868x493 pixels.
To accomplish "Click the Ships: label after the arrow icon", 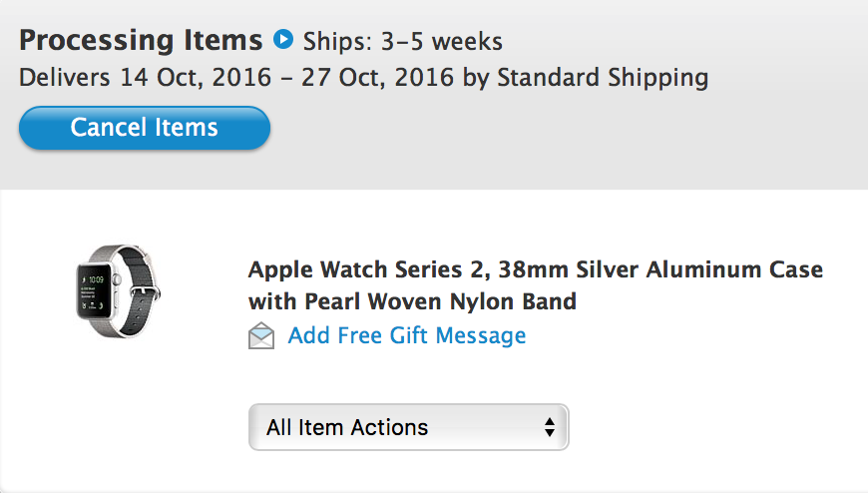I will 337,42.
